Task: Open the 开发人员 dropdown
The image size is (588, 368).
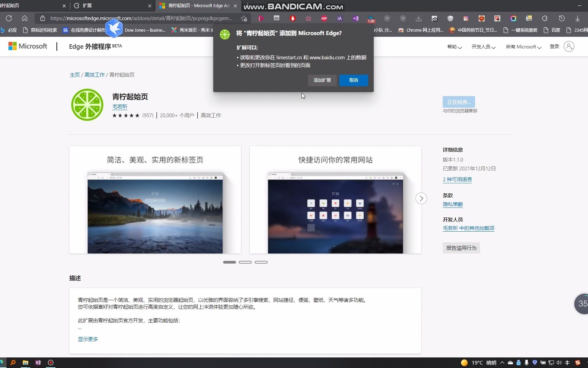Action: point(483,47)
